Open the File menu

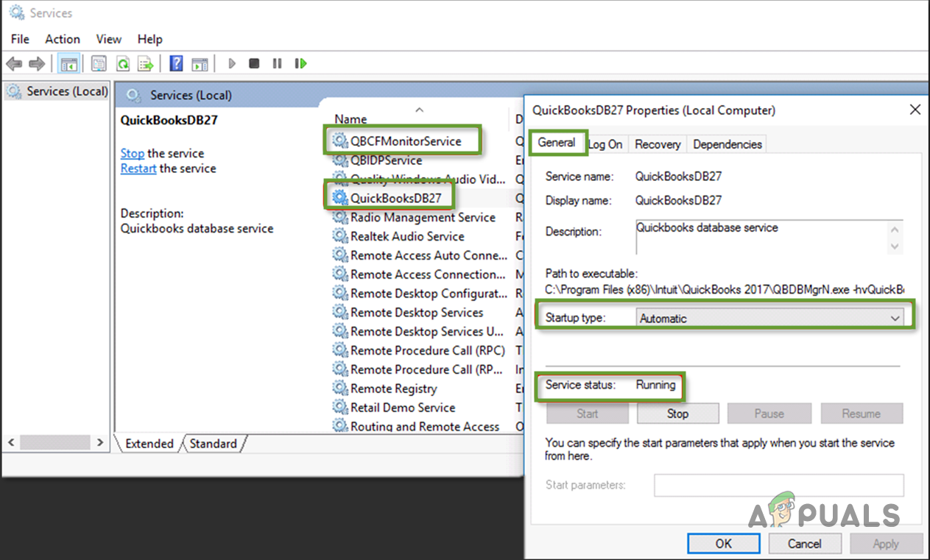pos(21,39)
